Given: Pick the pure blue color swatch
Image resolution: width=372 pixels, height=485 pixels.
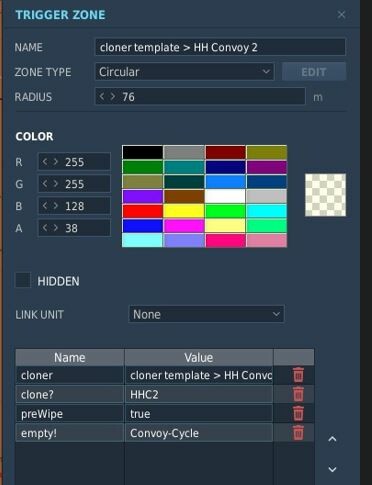Looking at the screenshot, I should [143, 226].
